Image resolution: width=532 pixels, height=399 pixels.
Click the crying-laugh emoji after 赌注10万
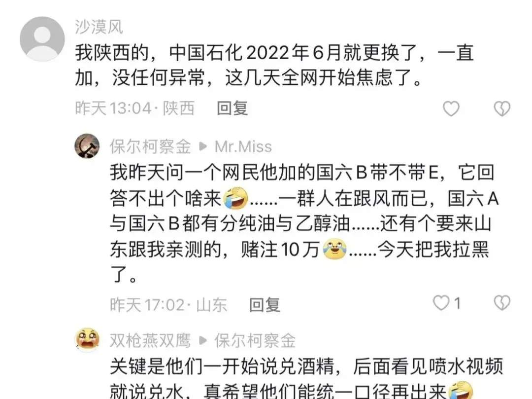click(x=335, y=249)
